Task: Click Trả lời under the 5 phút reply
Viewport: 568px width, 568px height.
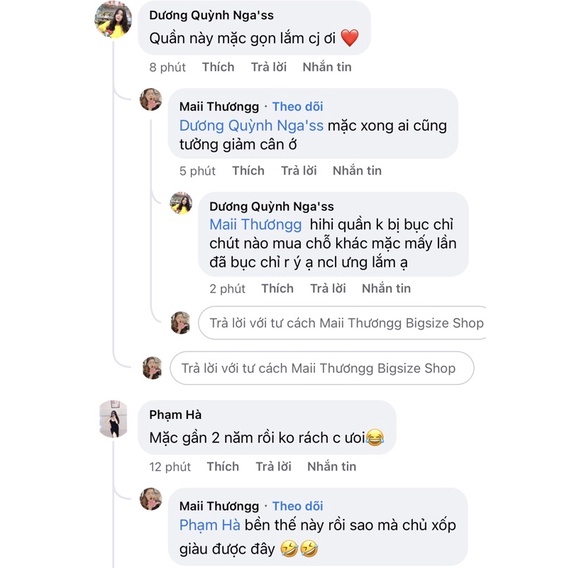Action: [x=299, y=171]
